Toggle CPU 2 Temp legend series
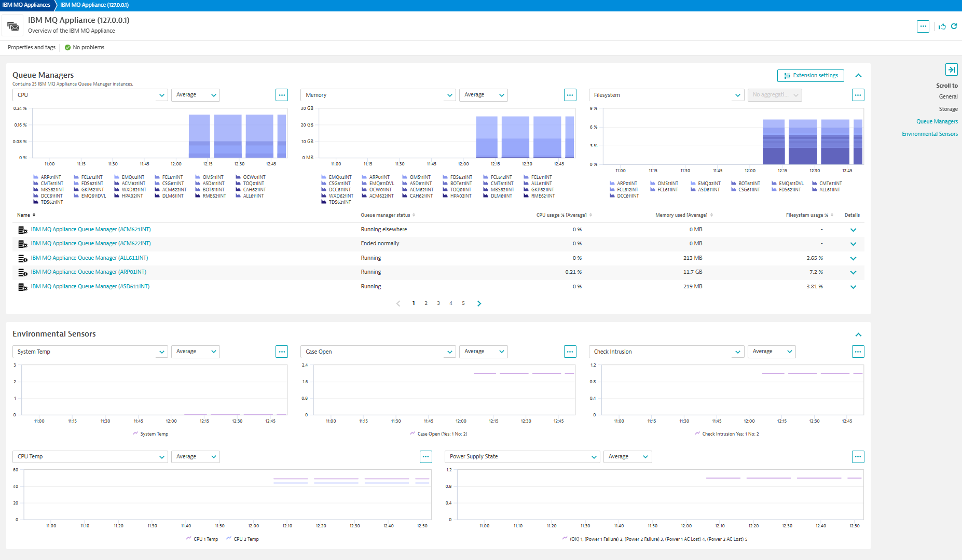This screenshot has width=962, height=560. (242, 539)
